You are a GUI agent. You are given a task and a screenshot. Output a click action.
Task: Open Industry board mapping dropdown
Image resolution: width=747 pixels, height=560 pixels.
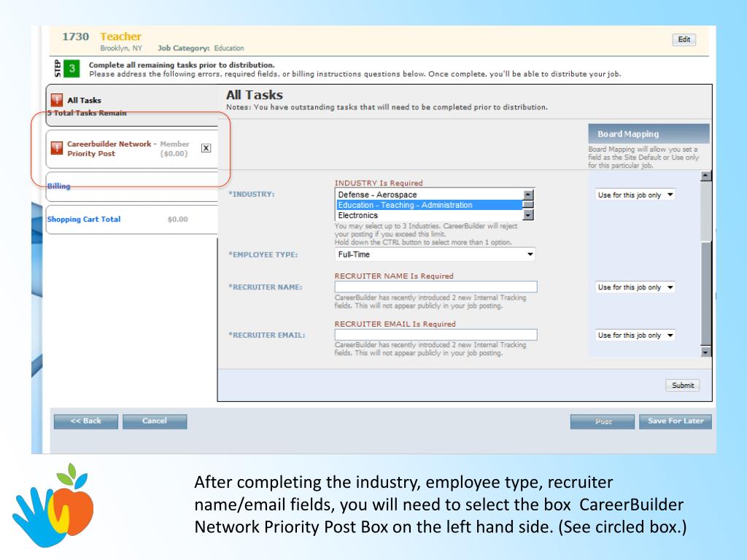(635, 195)
